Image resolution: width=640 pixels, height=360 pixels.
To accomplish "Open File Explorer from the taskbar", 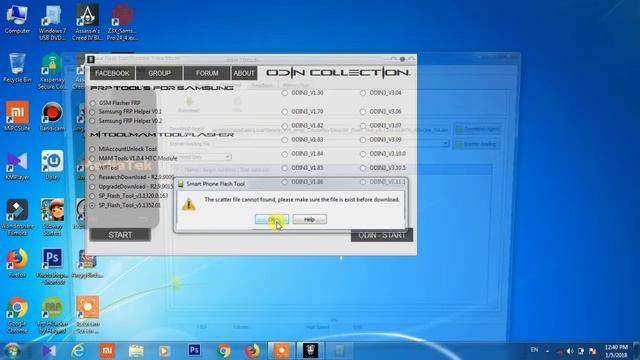I will pyautogui.click(x=136, y=351).
